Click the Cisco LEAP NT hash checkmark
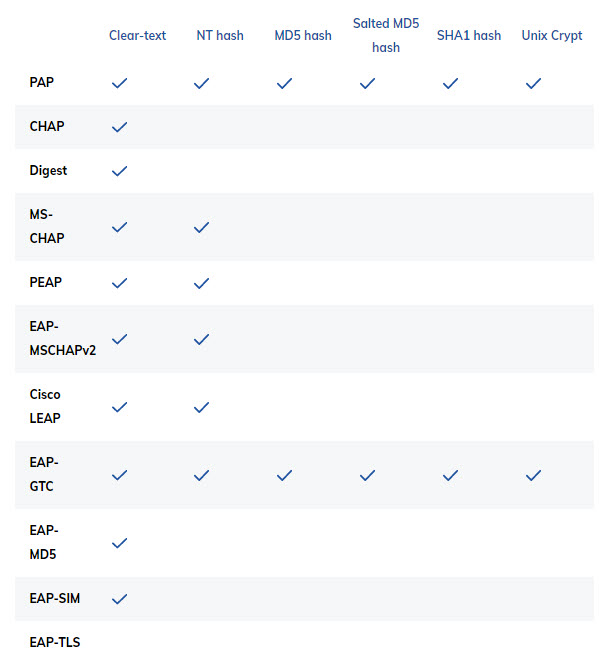 (202, 407)
